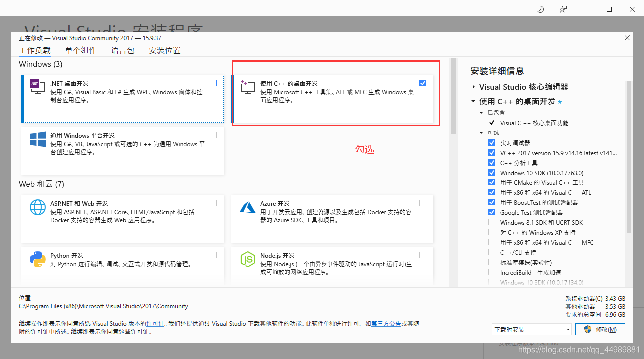Click the 系统驱动器(C) 3.43 GB entry
The image size is (644, 359).
(595, 299)
